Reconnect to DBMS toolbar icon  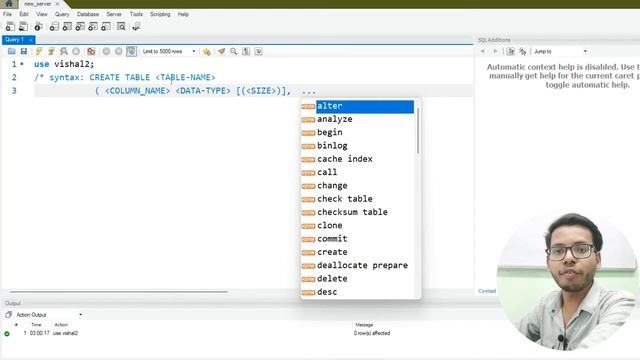(x=136, y=27)
